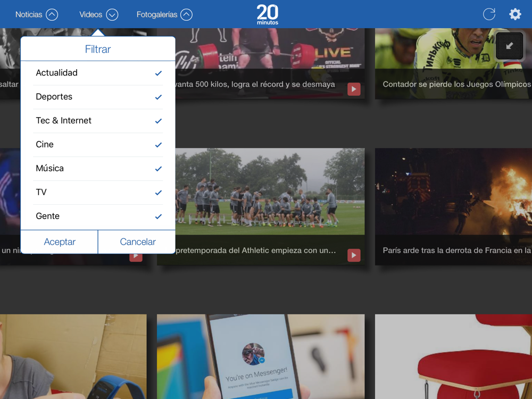The width and height of the screenshot is (532, 399).
Task: Collapse the Fotogalerías chevron
Action: click(186, 14)
